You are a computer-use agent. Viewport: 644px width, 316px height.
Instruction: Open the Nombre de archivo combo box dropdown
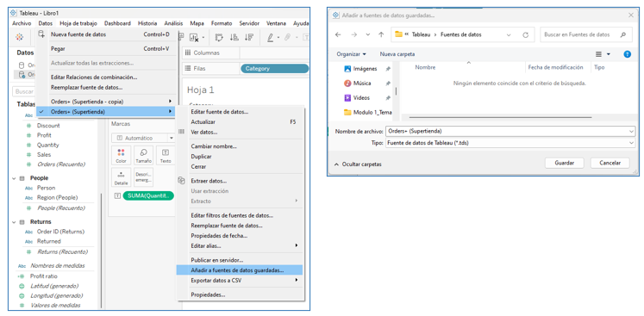click(631, 132)
